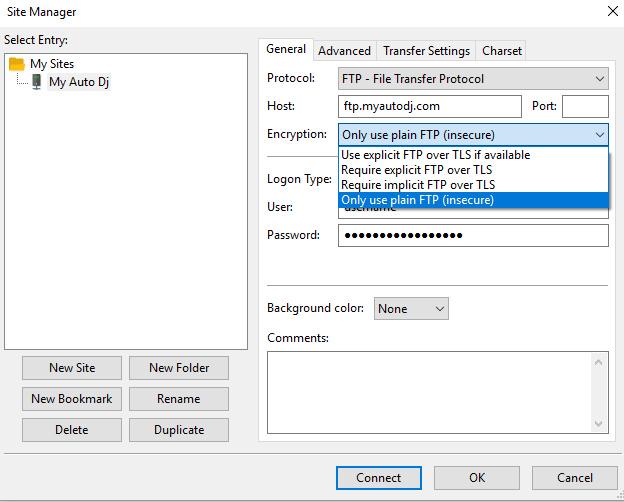Choose Only use plain FTP (insecure) option
The height and width of the screenshot is (502, 624).
[473, 200]
